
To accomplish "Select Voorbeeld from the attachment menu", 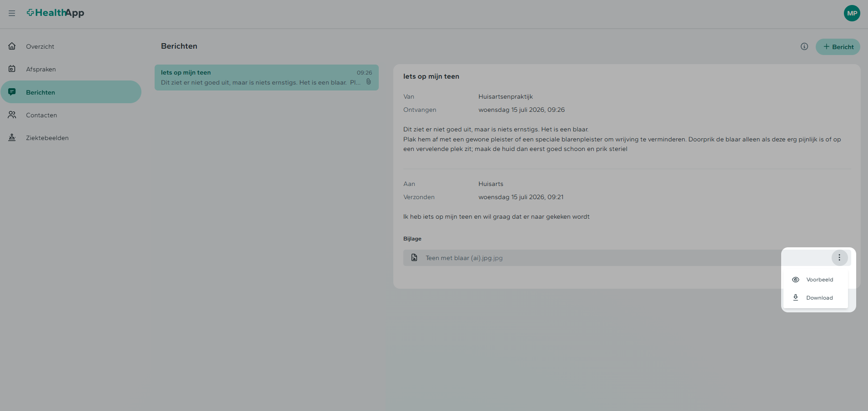I will point(816,280).
